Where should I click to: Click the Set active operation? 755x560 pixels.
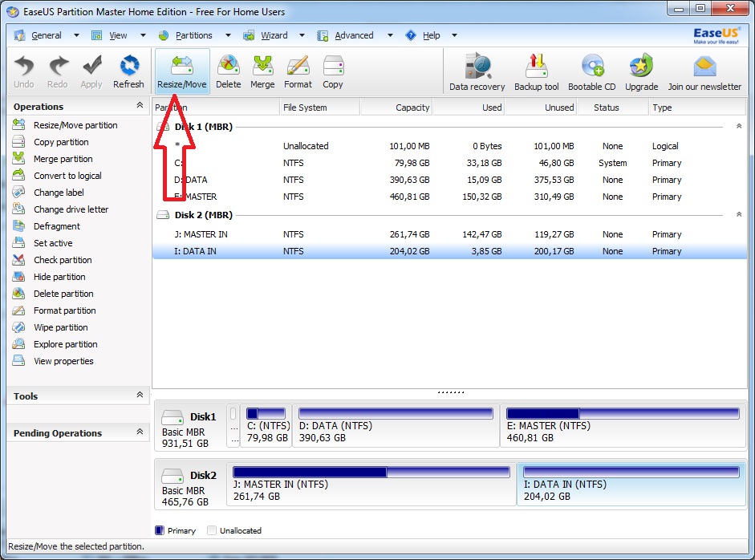43,243
